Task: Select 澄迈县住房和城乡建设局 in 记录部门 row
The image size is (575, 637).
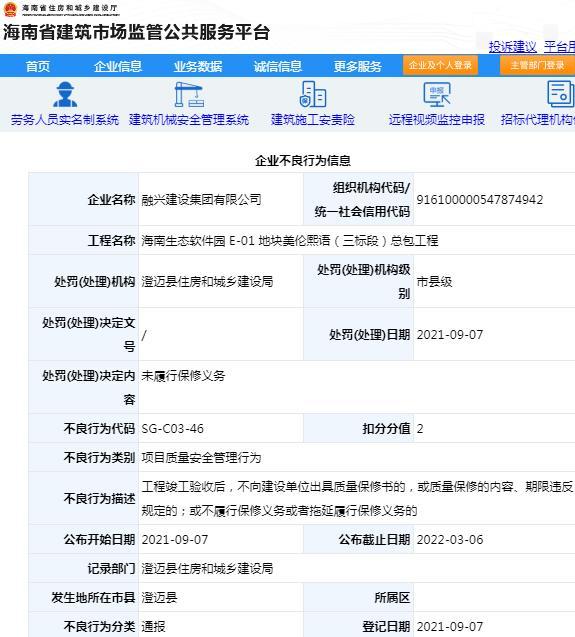Action: coord(207,568)
